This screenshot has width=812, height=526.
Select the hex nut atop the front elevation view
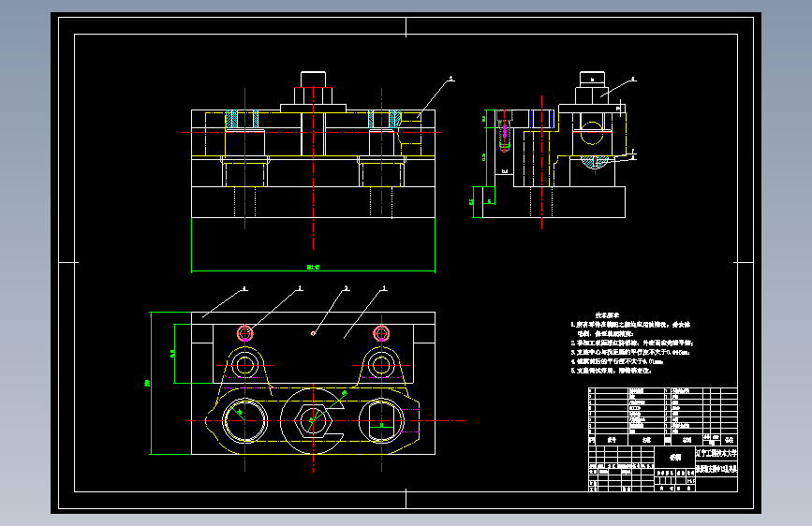(314, 95)
